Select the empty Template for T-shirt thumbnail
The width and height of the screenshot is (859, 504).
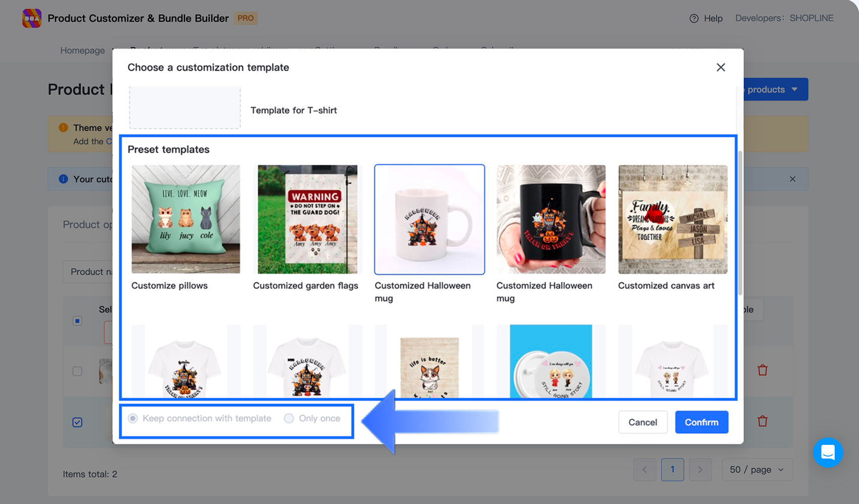coord(185,107)
